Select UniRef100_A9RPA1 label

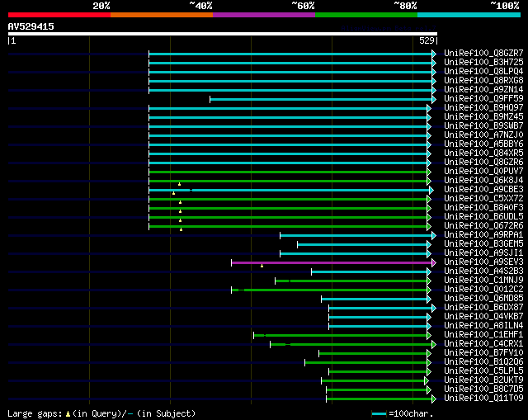coord(483,235)
